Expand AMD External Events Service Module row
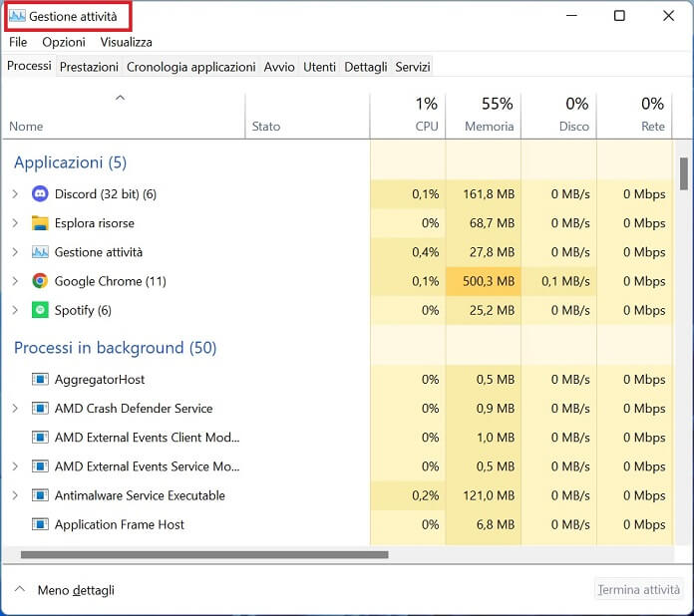The height and width of the screenshot is (616, 694). pyautogui.click(x=15, y=466)
